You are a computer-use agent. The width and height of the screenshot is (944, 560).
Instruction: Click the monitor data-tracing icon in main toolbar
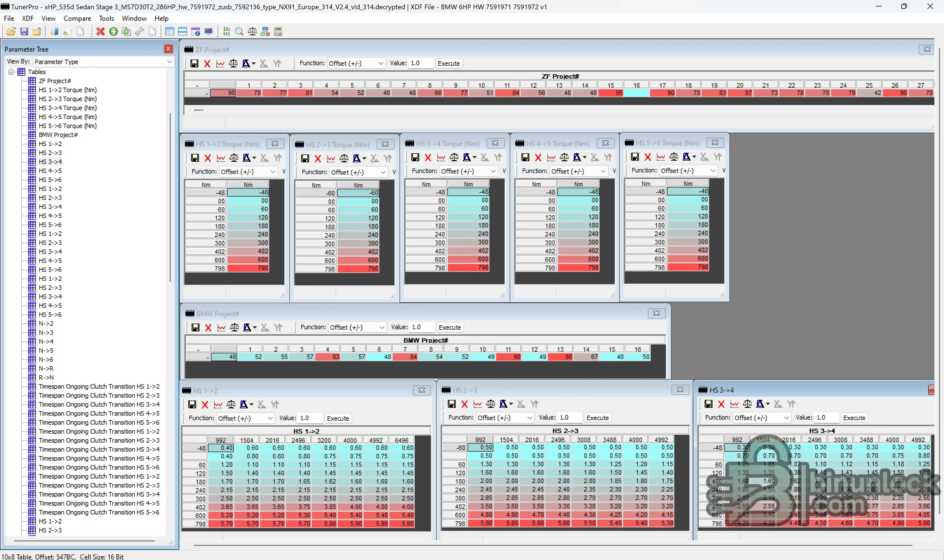tap(208, 32)
